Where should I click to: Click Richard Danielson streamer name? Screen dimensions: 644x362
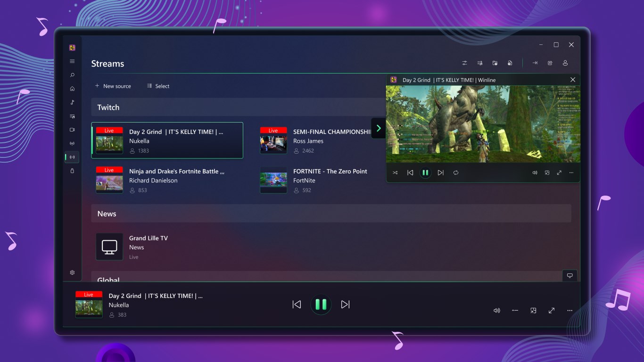(153, 181)
